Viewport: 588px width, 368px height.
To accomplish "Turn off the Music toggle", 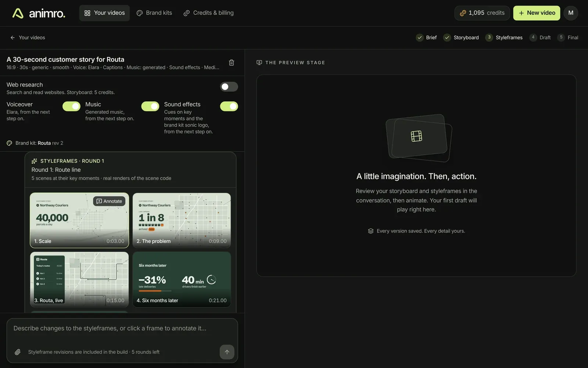I will 150,106.
